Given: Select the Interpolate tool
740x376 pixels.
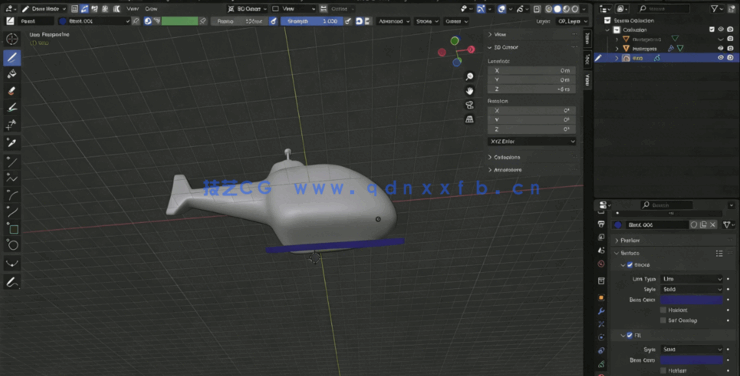Looking at the screenshot, I should click(x=12, y=264).
